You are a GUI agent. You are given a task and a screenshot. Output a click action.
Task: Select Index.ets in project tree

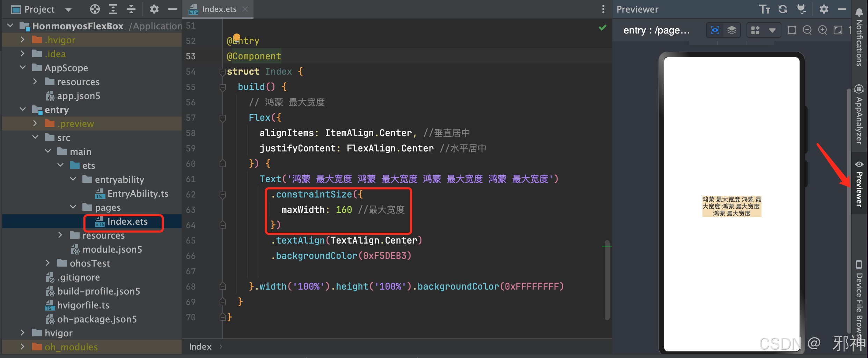[127, 222]
